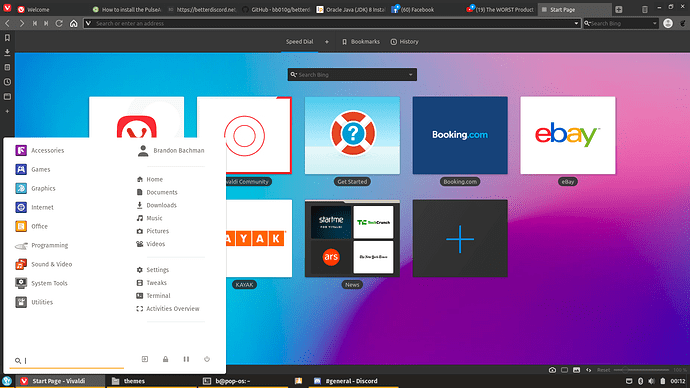Add a new speed dial group

click(327, 42)
